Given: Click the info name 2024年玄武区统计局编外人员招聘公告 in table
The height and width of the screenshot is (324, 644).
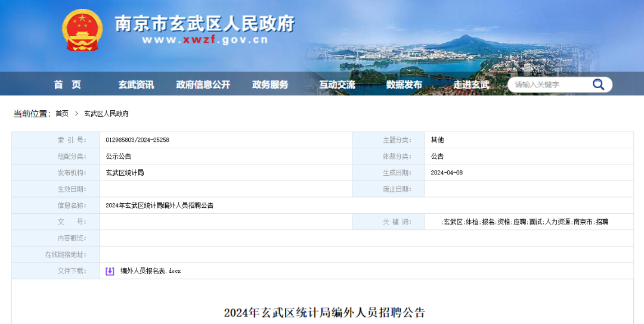Looking at the screenshot, I should tap(159, 205).
